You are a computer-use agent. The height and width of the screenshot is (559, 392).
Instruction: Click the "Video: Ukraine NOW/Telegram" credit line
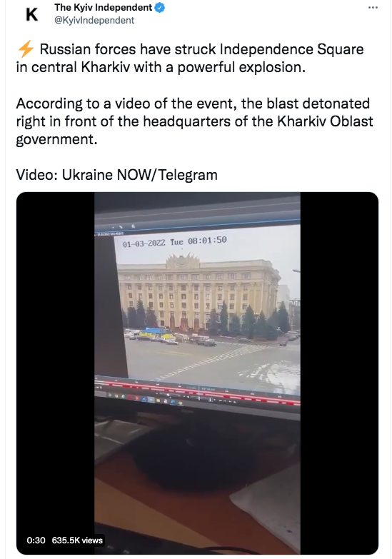click(x=116, y=175)
